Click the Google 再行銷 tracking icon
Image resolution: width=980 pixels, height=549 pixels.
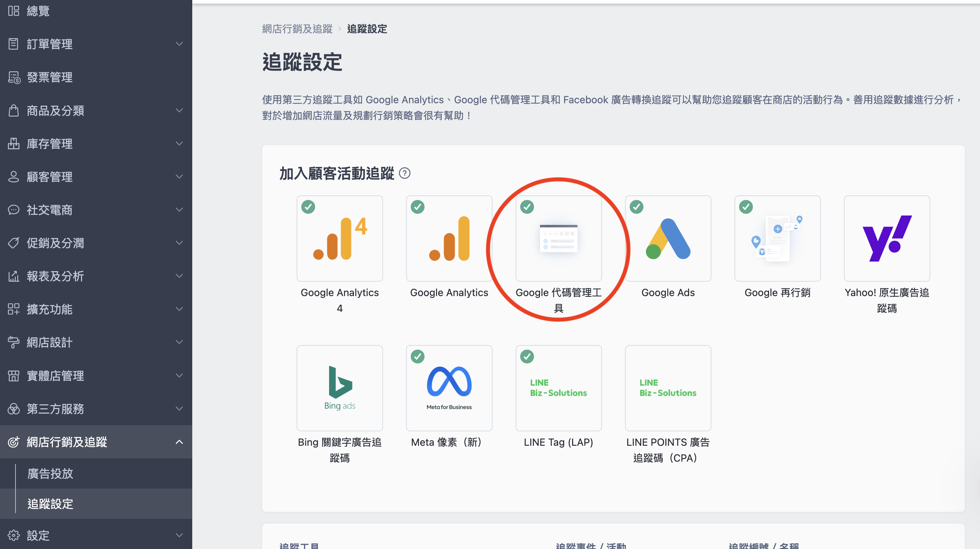(x=777, y=239)
